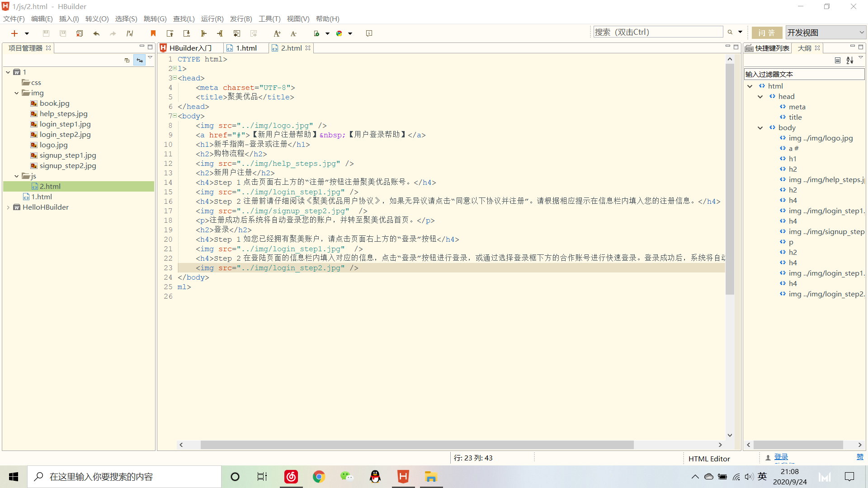Toggle alphabetical sort in outline panel

[x=850, y=60]
